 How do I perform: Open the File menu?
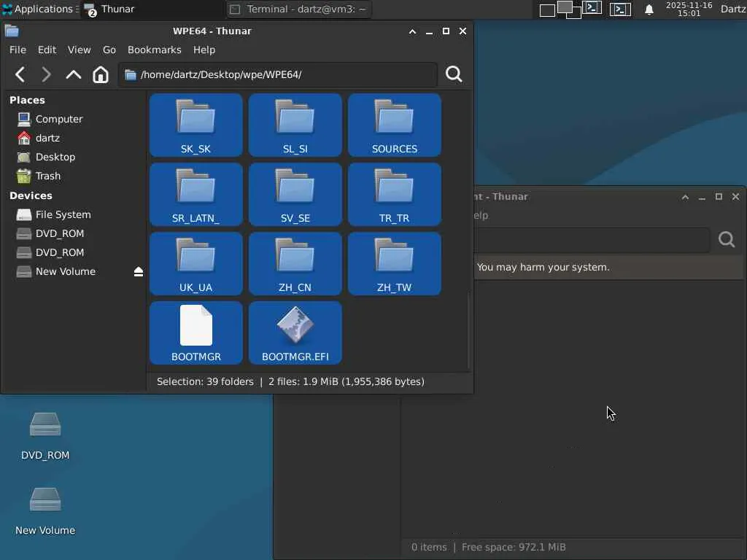[x=18, y=50]
